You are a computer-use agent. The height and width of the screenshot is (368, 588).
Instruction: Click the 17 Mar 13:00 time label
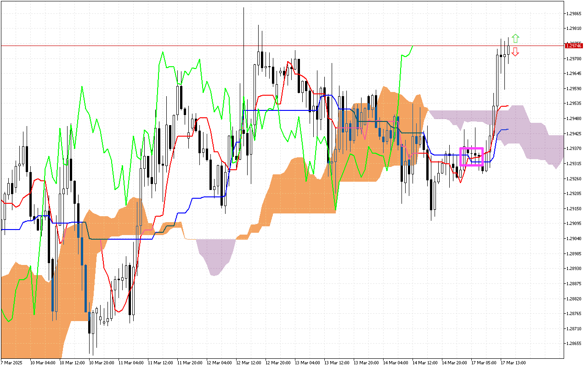point(513,362)
